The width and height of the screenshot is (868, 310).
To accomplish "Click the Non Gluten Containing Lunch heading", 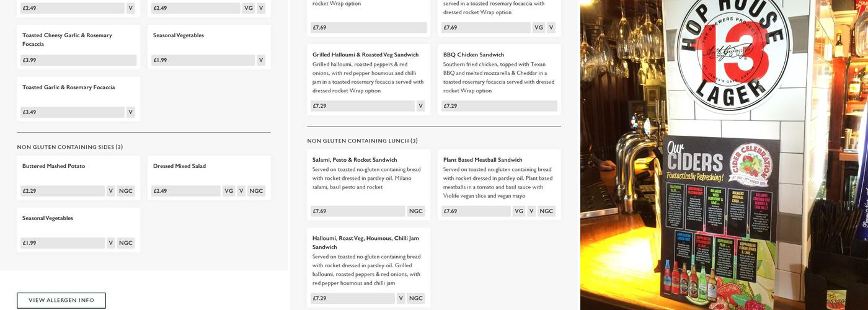I will pyautogui.click(x=362, y=141).
